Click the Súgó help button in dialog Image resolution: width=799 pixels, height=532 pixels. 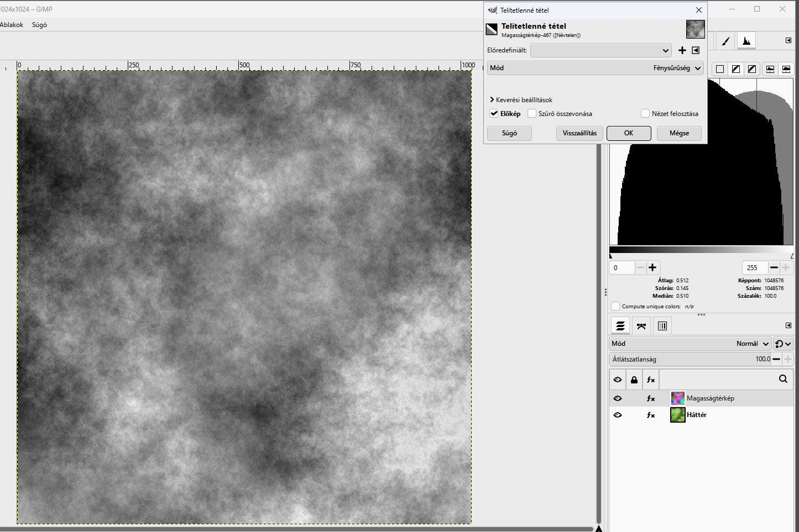point(509,133)
